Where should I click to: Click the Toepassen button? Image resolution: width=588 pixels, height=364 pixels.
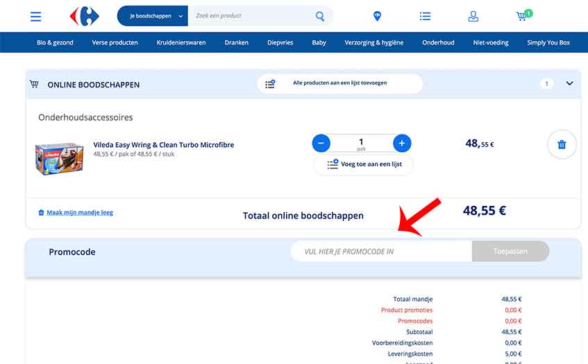510,251
